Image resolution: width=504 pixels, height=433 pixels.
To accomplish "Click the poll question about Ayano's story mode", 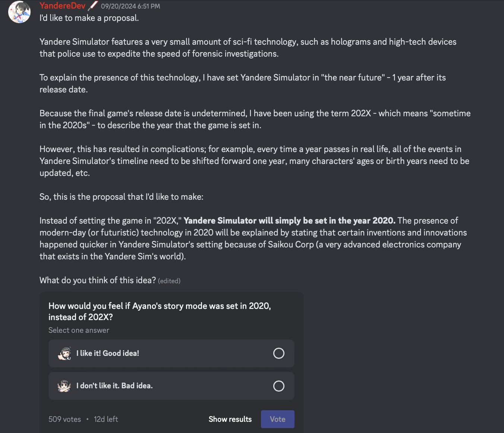I will pos(160,312).
